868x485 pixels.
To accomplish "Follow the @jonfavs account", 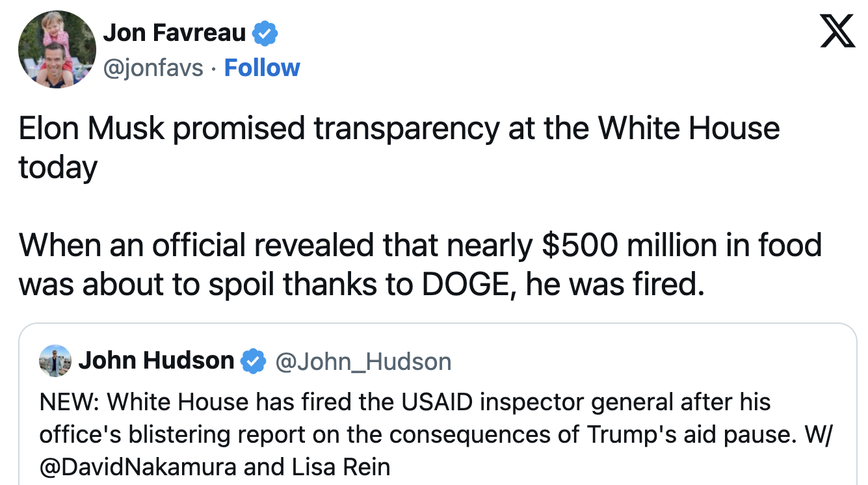I will tap(262, 68).
